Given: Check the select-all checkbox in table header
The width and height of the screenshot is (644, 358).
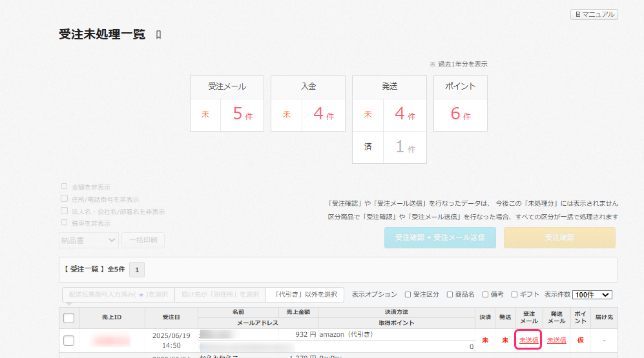Looking at the screenshot, I should click(x=68, y=317).
